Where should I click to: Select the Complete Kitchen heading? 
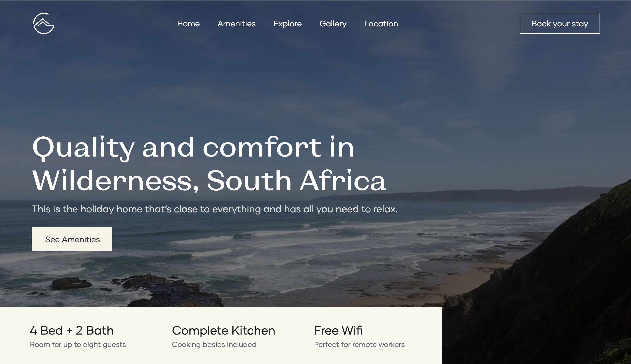223,331
